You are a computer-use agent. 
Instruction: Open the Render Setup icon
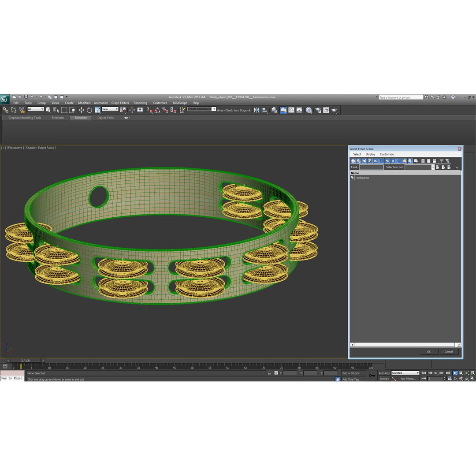point(318,110)
